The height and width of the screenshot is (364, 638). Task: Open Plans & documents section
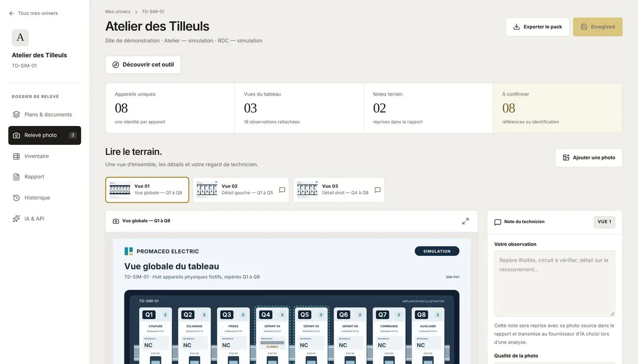click(x=44, y=115)
